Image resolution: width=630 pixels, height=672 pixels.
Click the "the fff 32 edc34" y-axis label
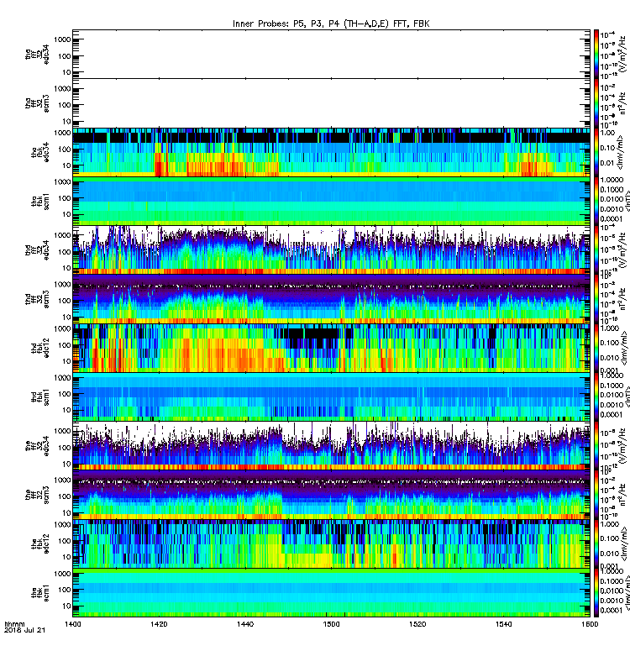point(37,446)
